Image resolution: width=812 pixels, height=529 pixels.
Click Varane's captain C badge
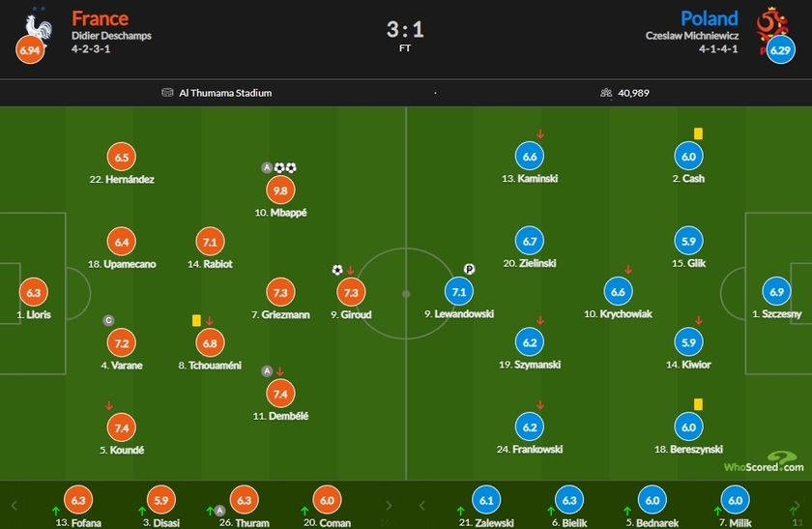point(109,320)
